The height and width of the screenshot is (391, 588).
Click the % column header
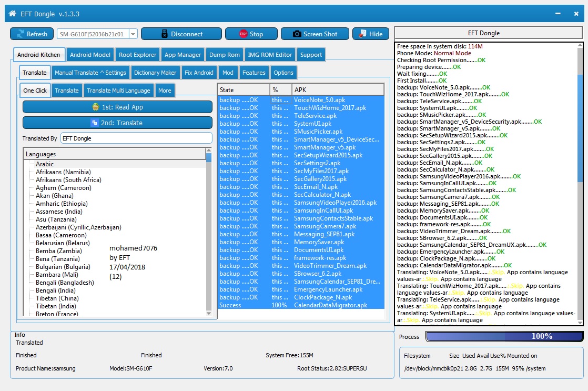[x=281, y=89]
